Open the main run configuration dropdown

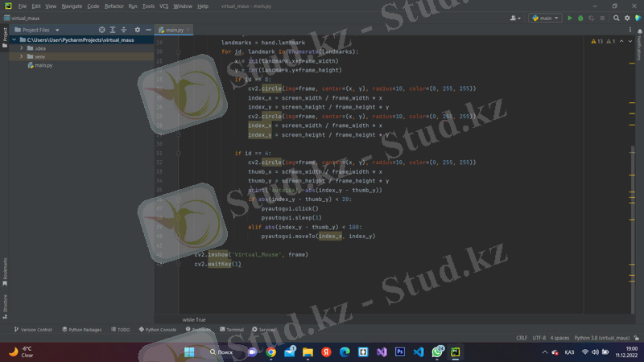[x=545, y=18]
